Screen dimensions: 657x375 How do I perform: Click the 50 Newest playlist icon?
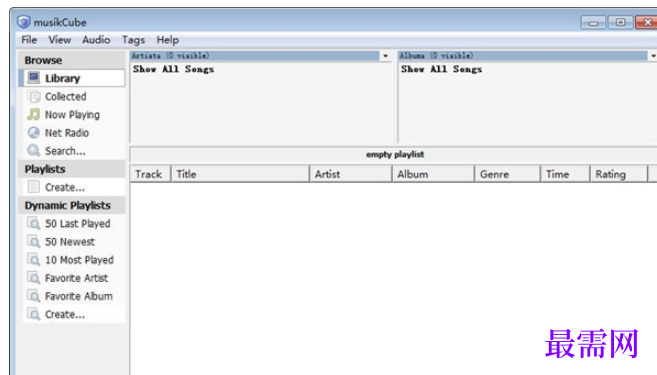pyautogui.click(x=34, y=241)
